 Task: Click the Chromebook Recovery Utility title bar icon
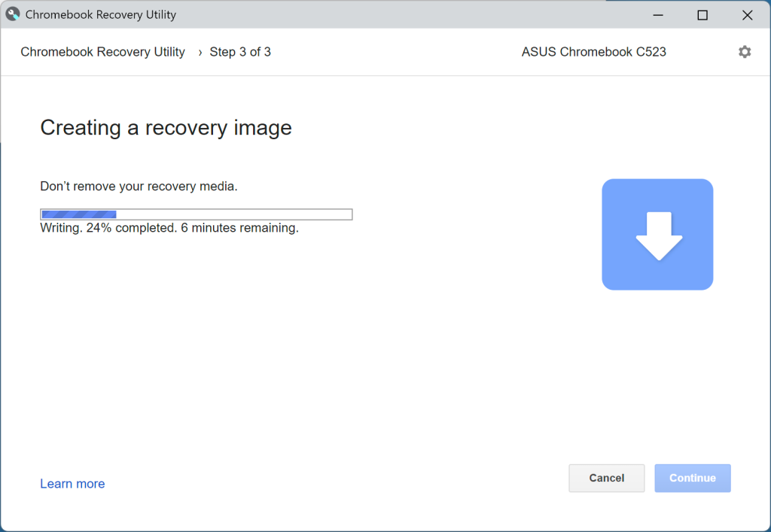point(12,14)
